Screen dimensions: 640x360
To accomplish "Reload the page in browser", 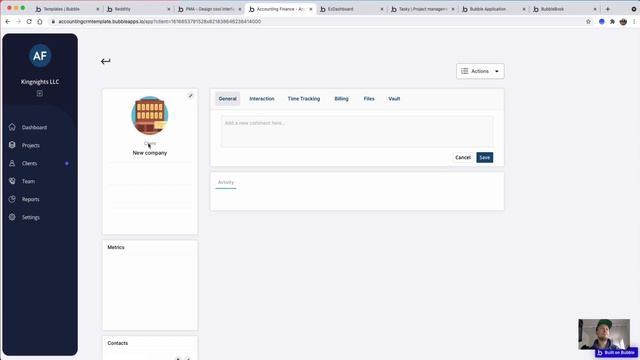I will tap(29, 22).
